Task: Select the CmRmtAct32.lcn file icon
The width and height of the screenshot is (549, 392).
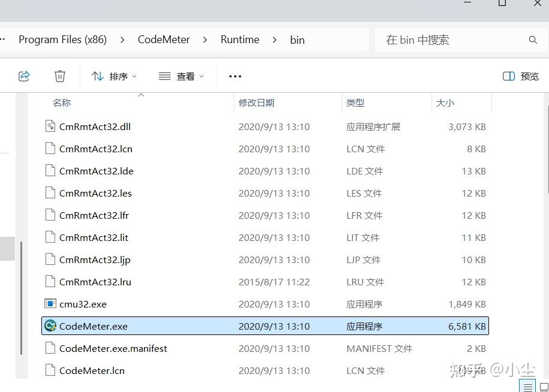Action: 50,149
